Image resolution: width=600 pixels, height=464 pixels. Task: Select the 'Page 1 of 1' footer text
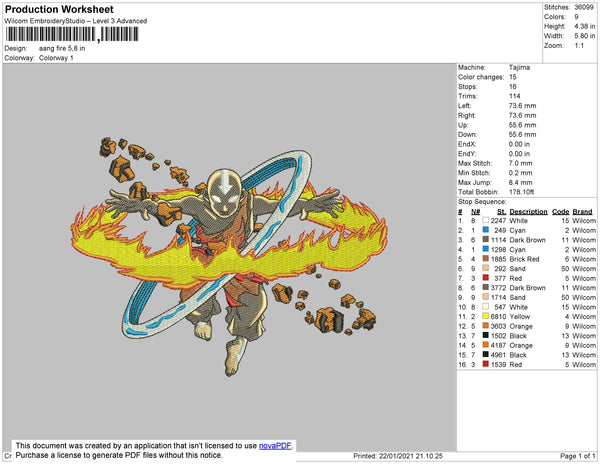578,456
